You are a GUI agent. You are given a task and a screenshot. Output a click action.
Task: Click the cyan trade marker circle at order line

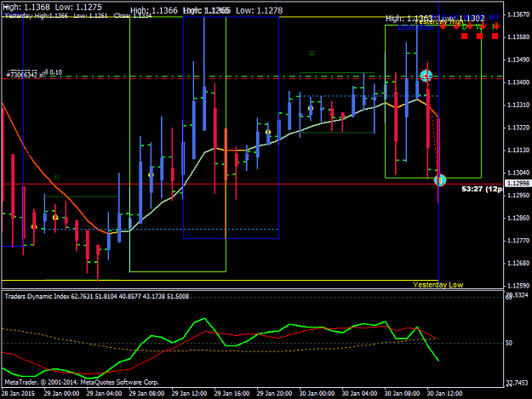point(426,75)
